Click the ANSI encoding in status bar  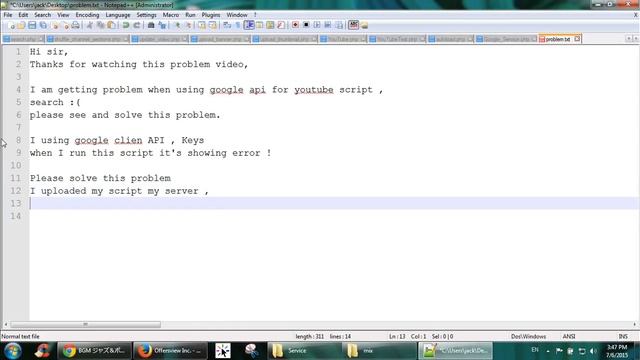(x=569, y=337)
